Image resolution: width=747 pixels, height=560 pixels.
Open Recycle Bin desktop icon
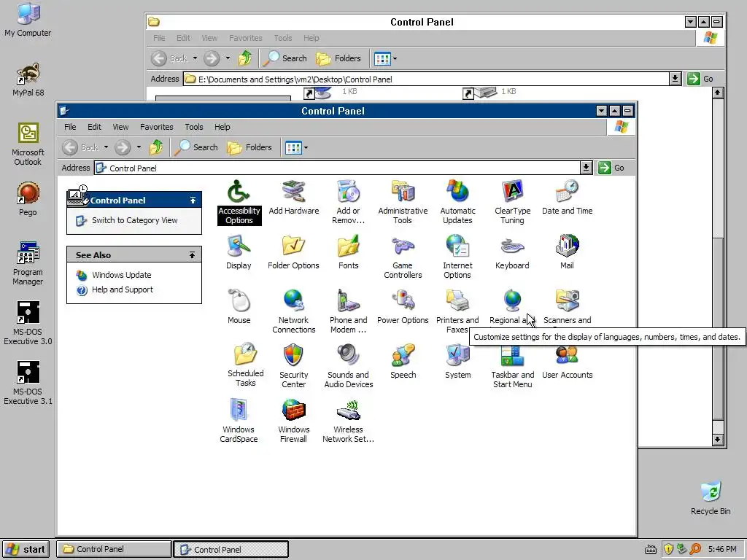[x=711, y=498]
